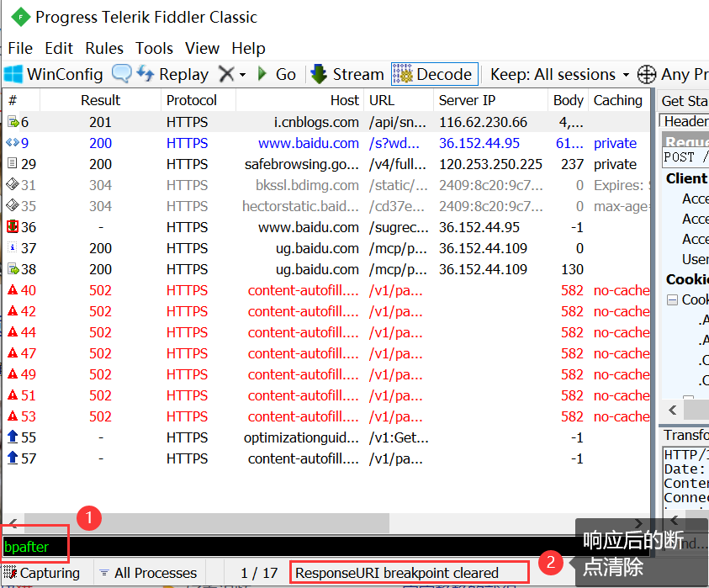Image resolution: width=709 pixels, height=588 pixels.
Task: Sort sessions by Body column
Action: click(x=569, y=100)
